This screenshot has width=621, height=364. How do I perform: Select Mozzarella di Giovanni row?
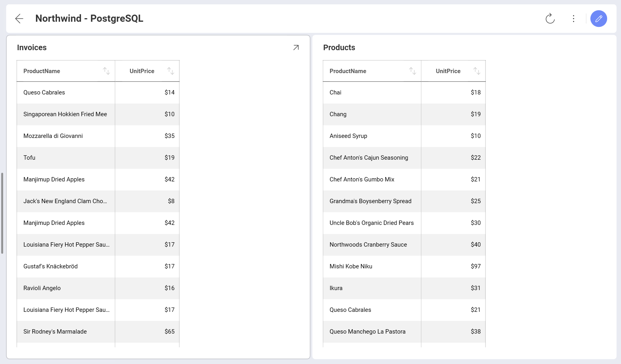[98, 136]
